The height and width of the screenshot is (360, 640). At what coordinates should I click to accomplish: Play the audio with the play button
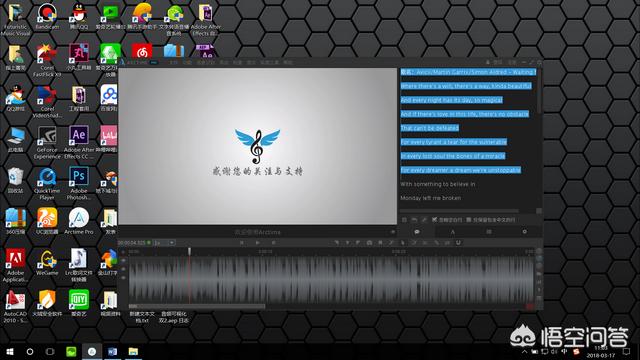[258, 242]
